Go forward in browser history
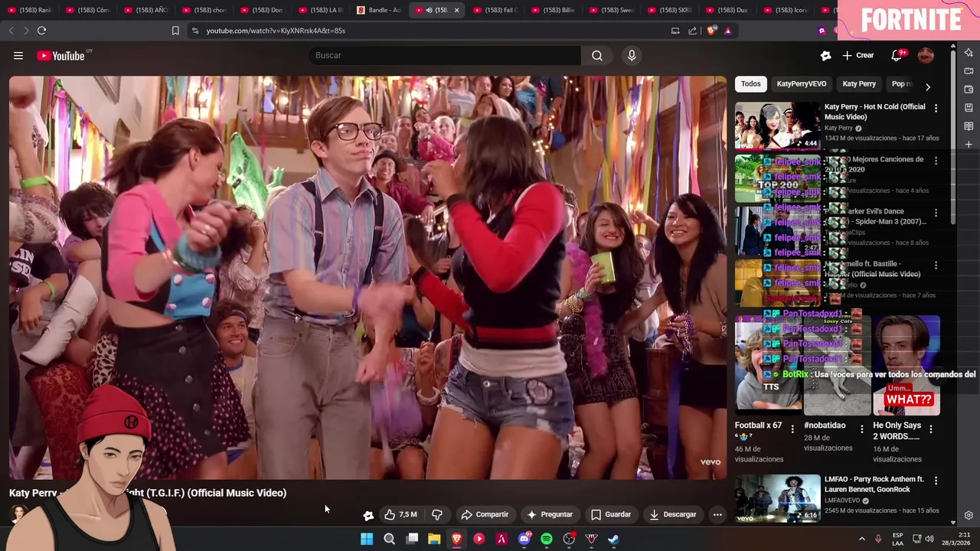This screenshot has width=980, height=551. pyautogui.click(x=25, y=31)
